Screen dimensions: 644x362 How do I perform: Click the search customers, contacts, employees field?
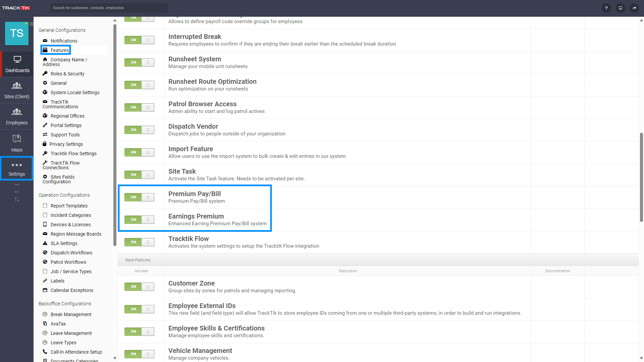tap(109, 8)
